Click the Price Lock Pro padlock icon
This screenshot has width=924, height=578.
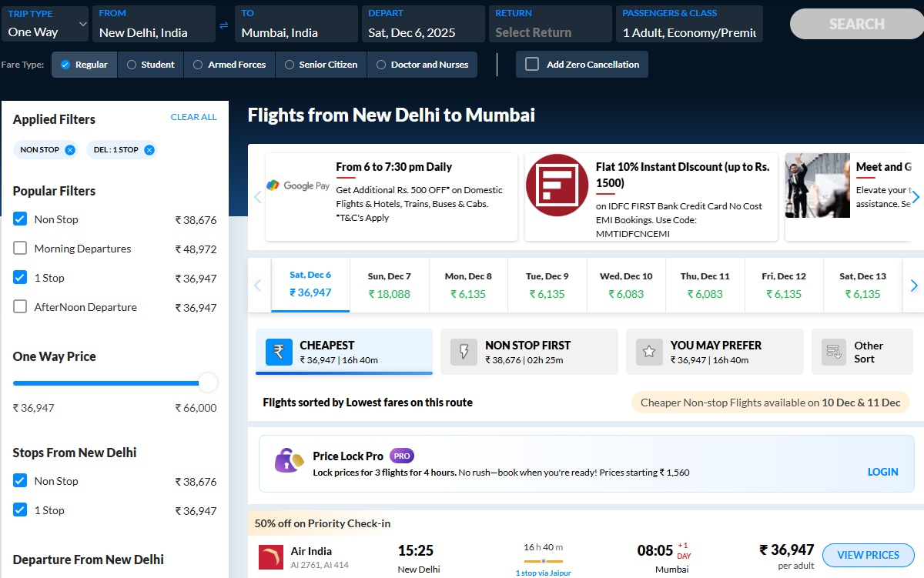(x=290, y=461)
